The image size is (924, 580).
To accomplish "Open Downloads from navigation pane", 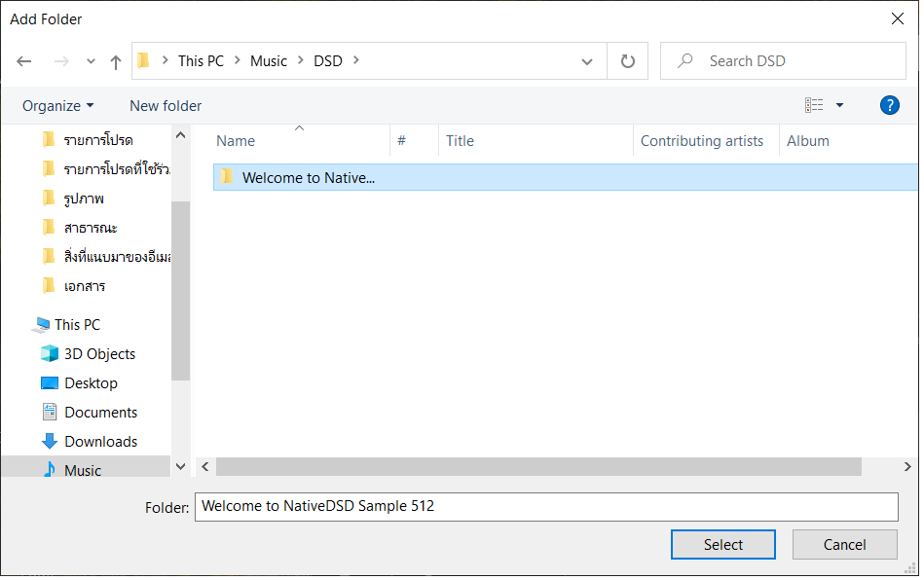I will (x=100, y=442).
